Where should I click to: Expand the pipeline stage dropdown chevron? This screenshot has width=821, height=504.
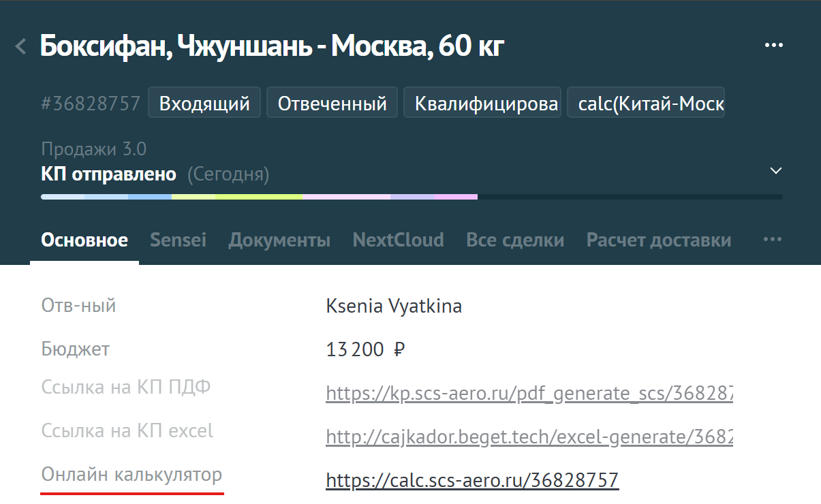(x=775, y=171)
